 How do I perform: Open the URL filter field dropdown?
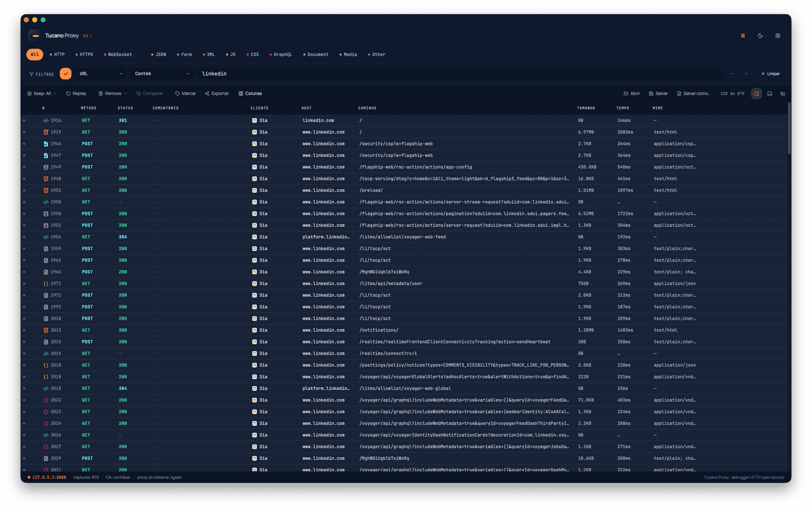101,74
